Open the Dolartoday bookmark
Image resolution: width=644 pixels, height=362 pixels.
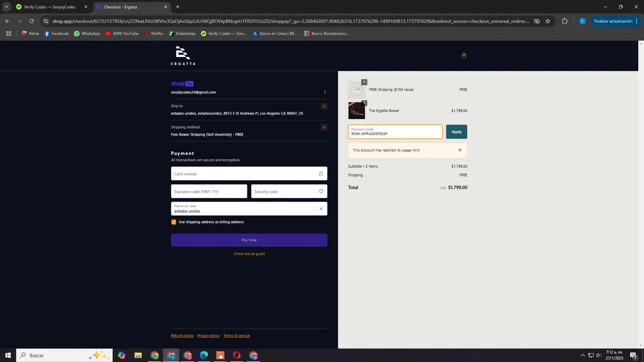click(182, 33)
